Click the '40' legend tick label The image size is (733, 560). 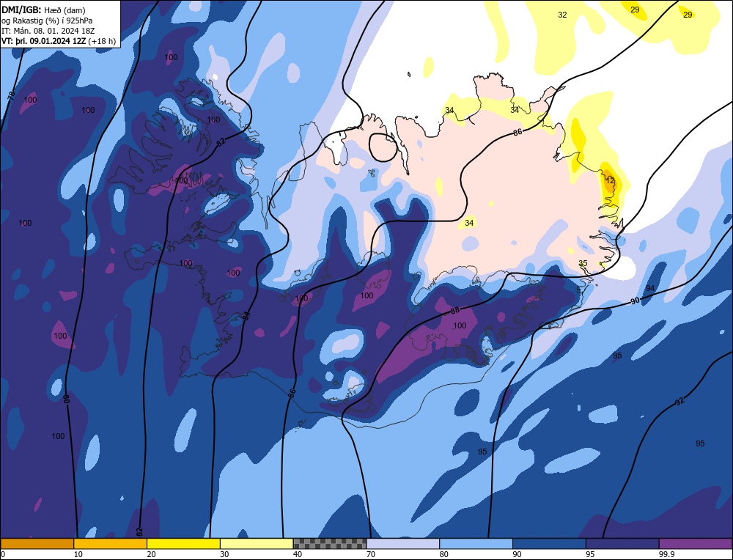298,554
